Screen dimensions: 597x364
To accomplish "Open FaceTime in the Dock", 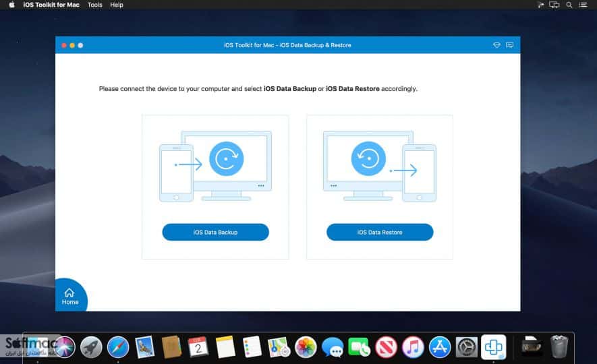I will [x=360, y=347].
